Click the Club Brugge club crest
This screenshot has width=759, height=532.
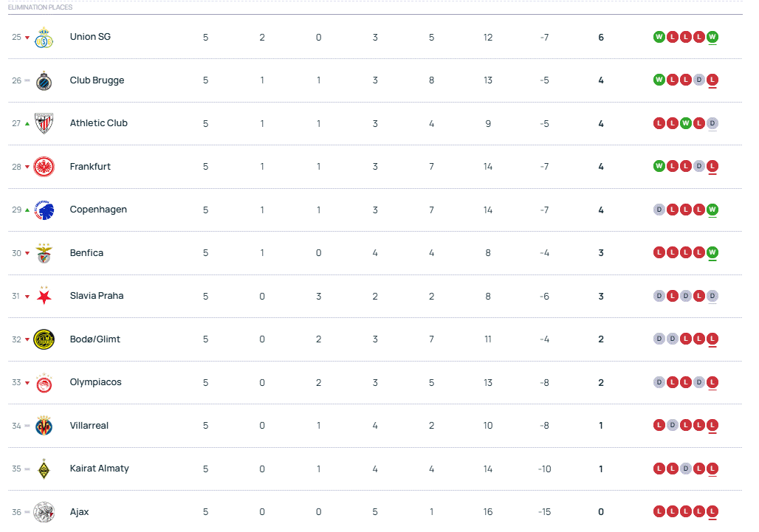coord(44,80)
